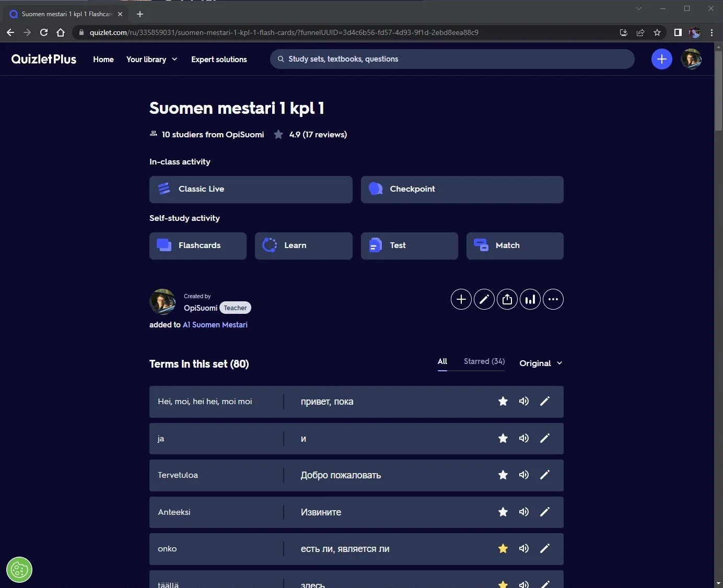The width and height of the screenshot is (723, 588).
Task: Reload the page in the browser
Action: tap(44, 32)
